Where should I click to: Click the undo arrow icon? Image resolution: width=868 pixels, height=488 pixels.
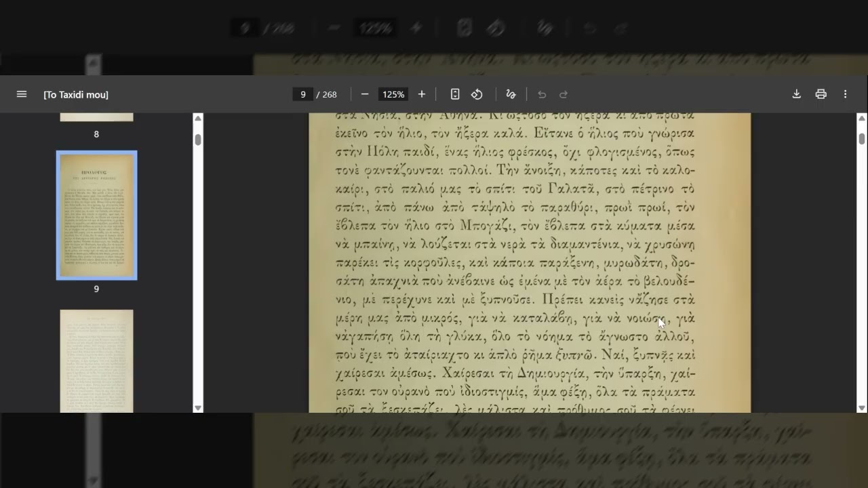pyautogui.click(x=542, y=94)
